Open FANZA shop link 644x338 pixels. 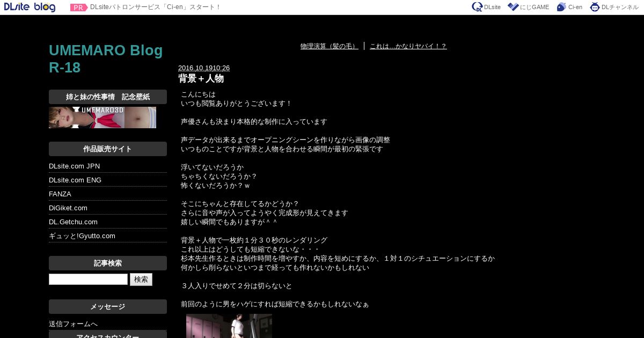click(60, 194)
